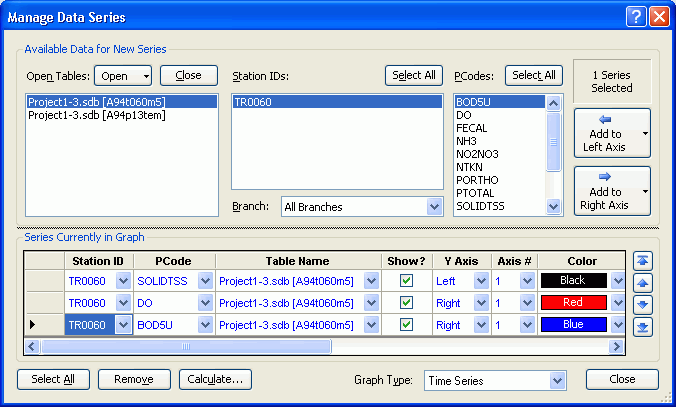Uncheck Show for the SOLIDTSS series

[x=406, y=281]
